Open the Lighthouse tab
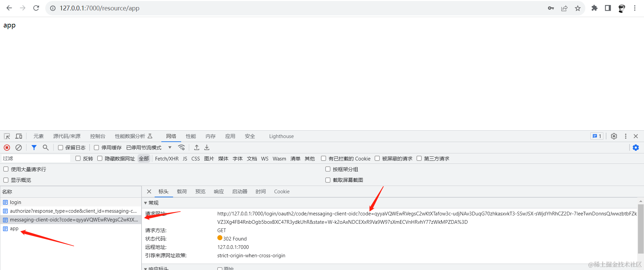Viewport: 644px width, 270px height. click(x=281, y=136)
